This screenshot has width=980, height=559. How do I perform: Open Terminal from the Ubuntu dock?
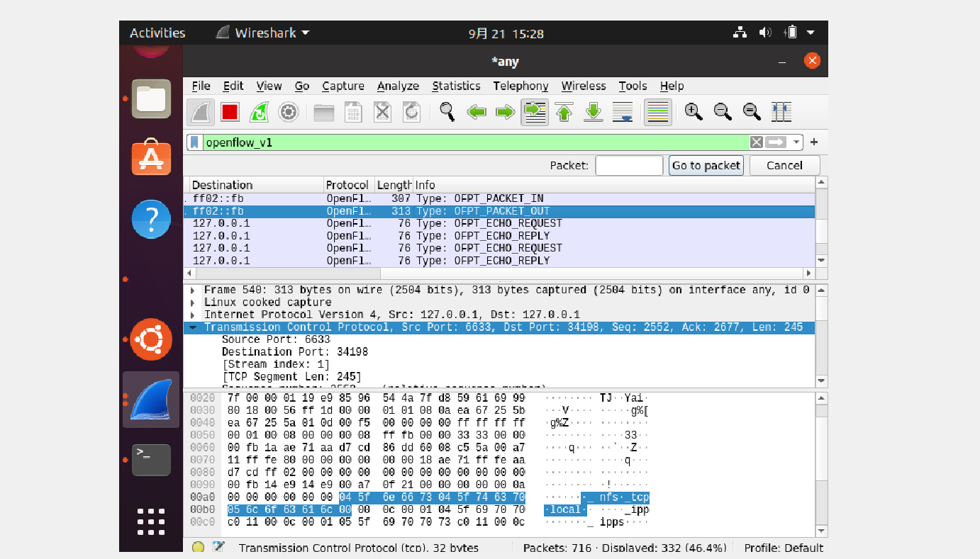[151, 460]
